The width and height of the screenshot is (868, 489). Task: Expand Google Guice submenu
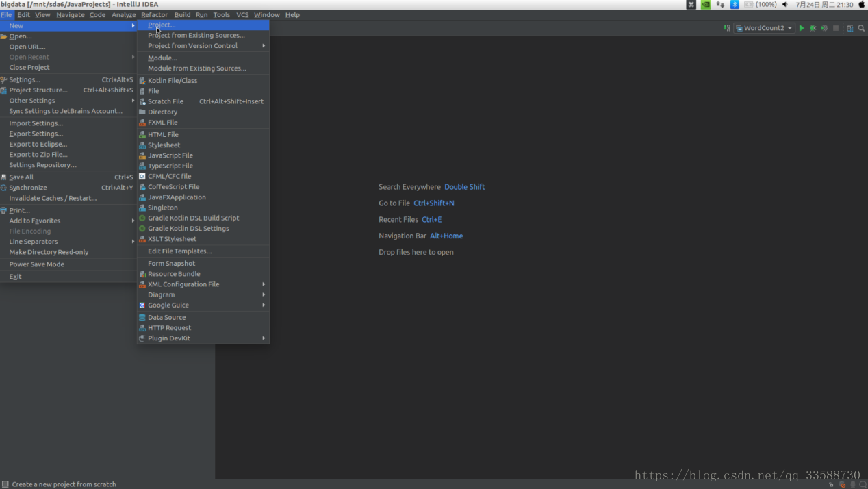(x=203, y=305)
